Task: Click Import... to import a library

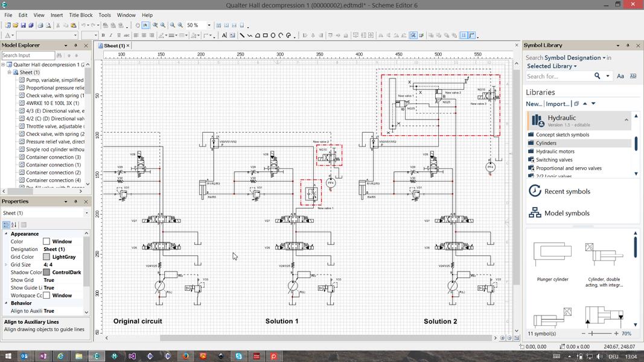Action: [x=557, y=104]
